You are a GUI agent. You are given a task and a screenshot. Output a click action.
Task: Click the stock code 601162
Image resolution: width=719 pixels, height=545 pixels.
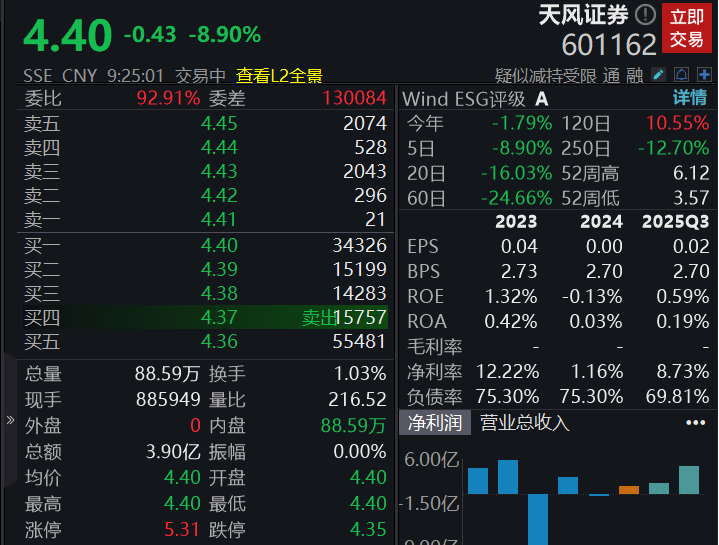pyautogui.click(x=609, y=44)
